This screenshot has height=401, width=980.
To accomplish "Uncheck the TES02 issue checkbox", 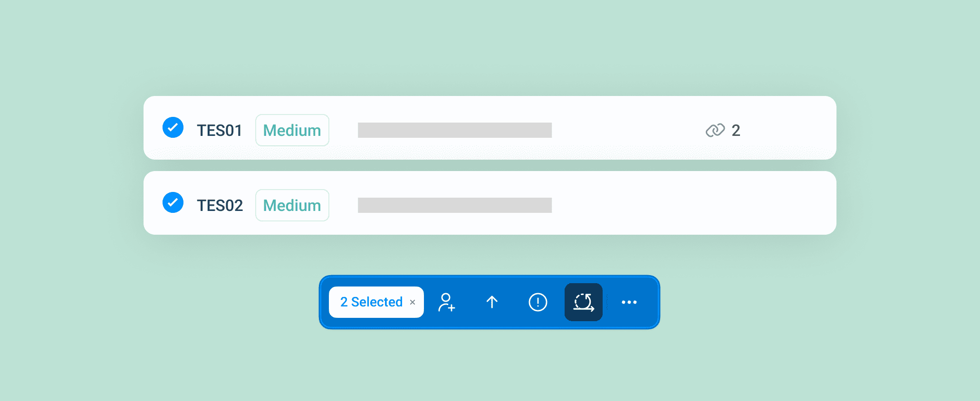I will point(173,202).
